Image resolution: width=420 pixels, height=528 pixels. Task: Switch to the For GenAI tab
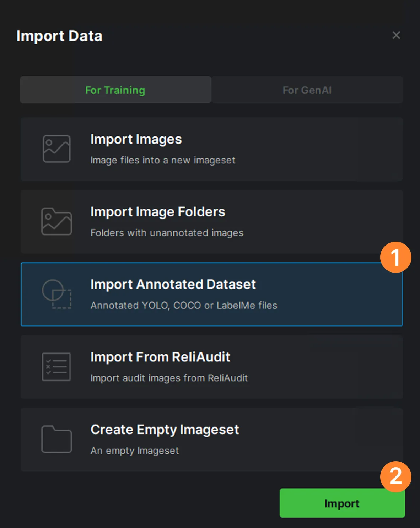point(307,90)
